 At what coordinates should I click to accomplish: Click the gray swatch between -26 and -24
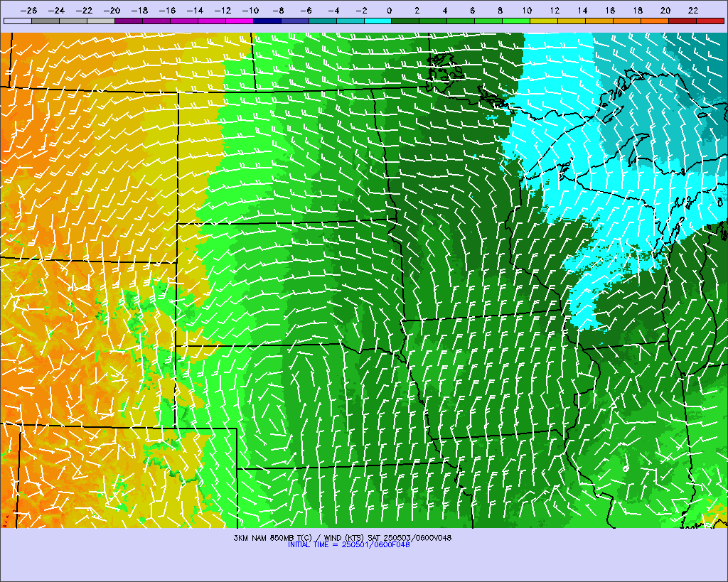(45, 21)
